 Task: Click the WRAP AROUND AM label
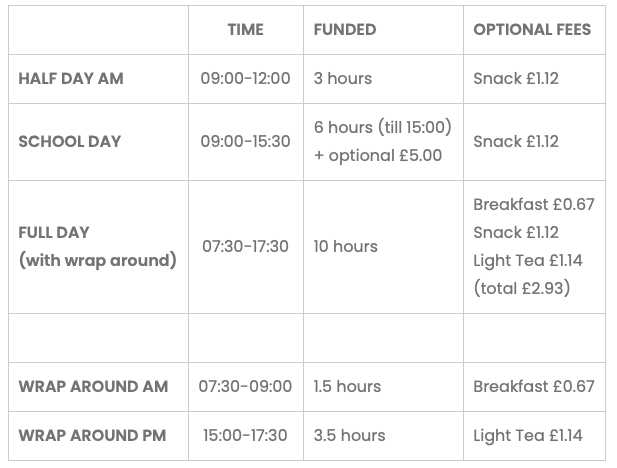click(x=93, y=386)
